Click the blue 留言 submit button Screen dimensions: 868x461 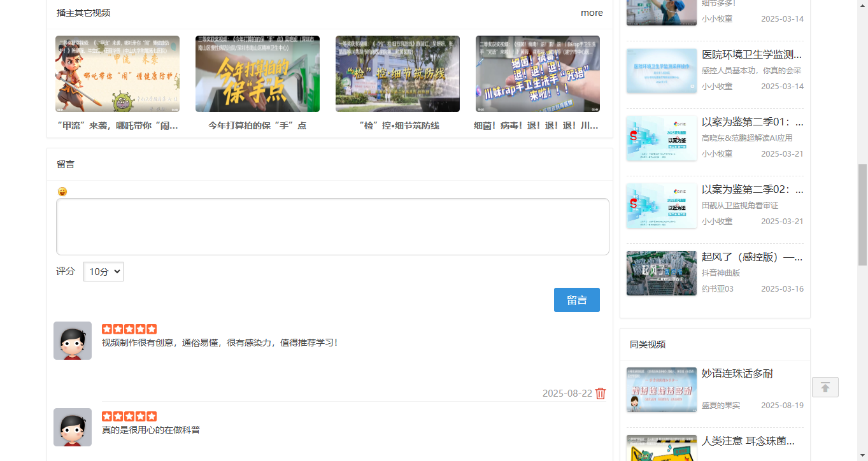(576, 299)
